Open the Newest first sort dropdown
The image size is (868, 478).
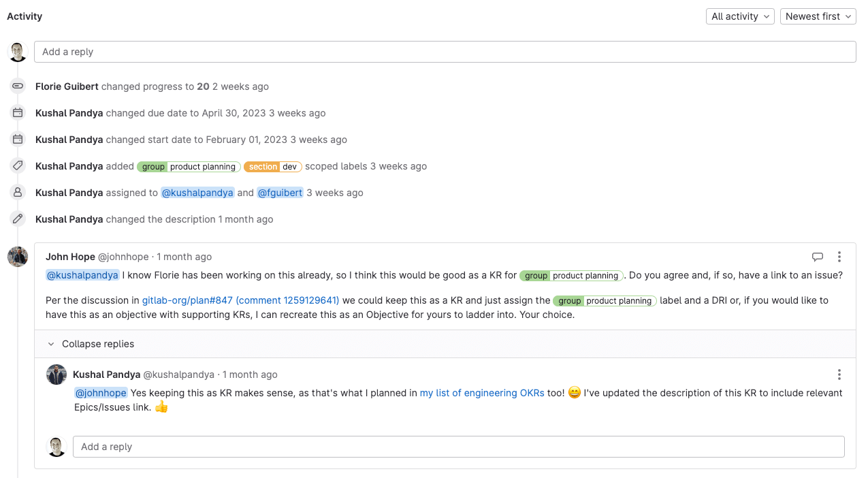tap(818, 16)
